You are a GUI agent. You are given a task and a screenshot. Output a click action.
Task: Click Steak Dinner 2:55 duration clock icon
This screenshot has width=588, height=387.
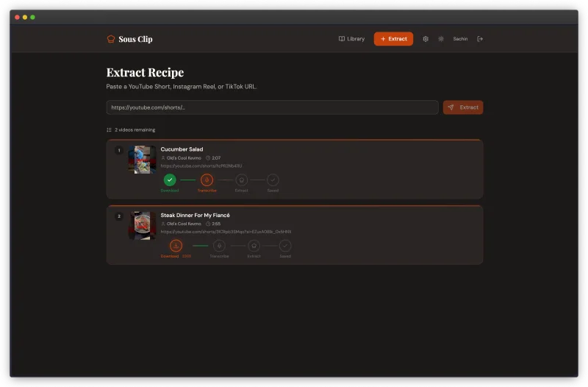pos(208,224)
